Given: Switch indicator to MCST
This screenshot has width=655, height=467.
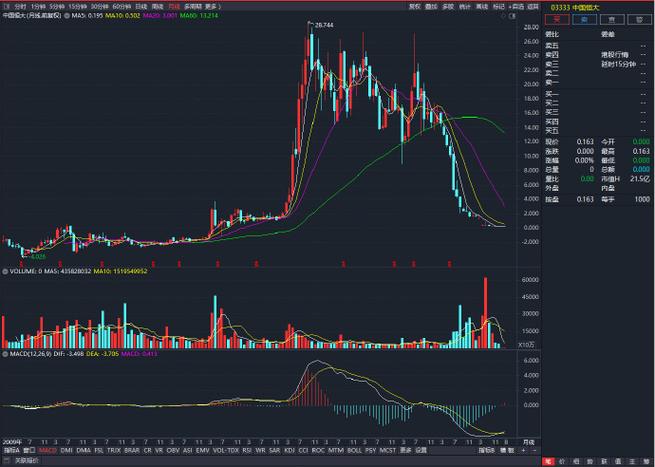Looking at the screenshot, I should (x=388, y=450).
